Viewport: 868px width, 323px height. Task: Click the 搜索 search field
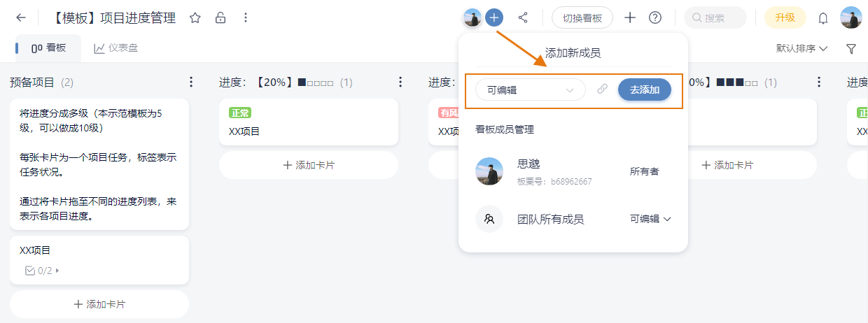[x=715, y=17]
